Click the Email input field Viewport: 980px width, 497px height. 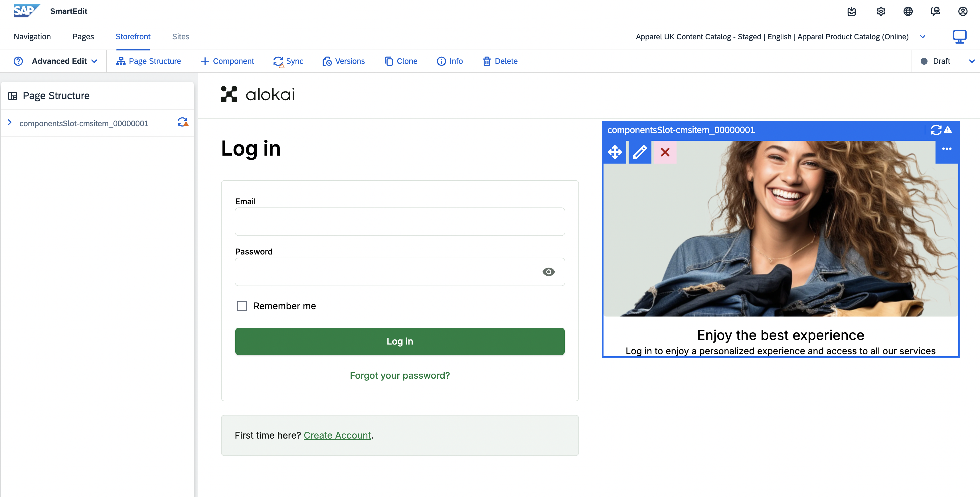(400, 222)
